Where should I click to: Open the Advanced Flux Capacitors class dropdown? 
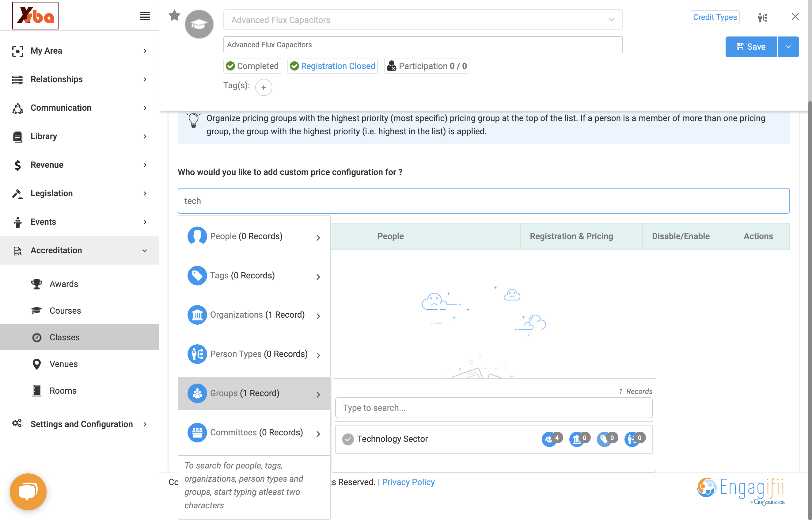pos(423,20)
